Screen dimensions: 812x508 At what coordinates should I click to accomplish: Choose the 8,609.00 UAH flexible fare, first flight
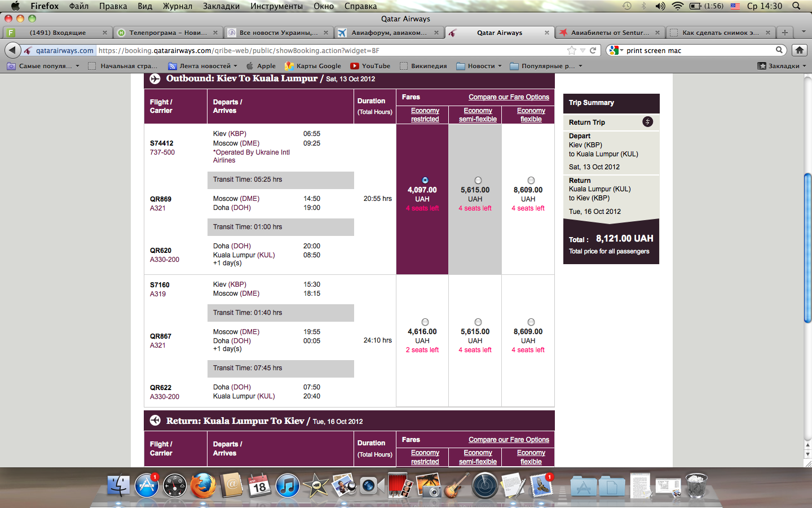pyautogui.click(x=531, y=181)
